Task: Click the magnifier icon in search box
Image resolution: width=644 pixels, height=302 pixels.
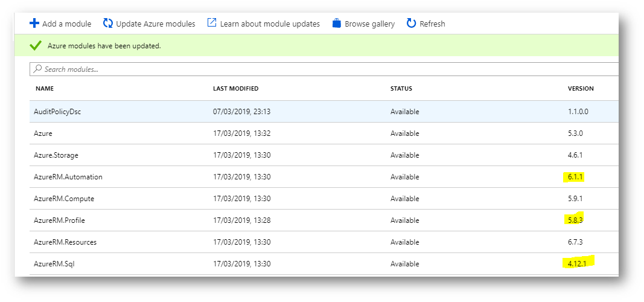Action: [37, 69]
